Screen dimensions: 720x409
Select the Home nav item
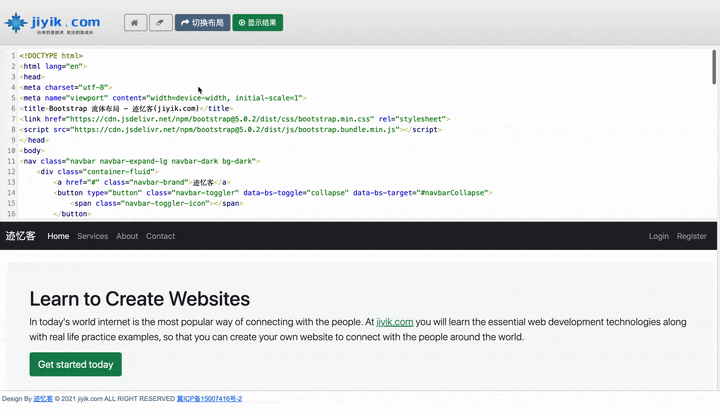click(58, 236)
